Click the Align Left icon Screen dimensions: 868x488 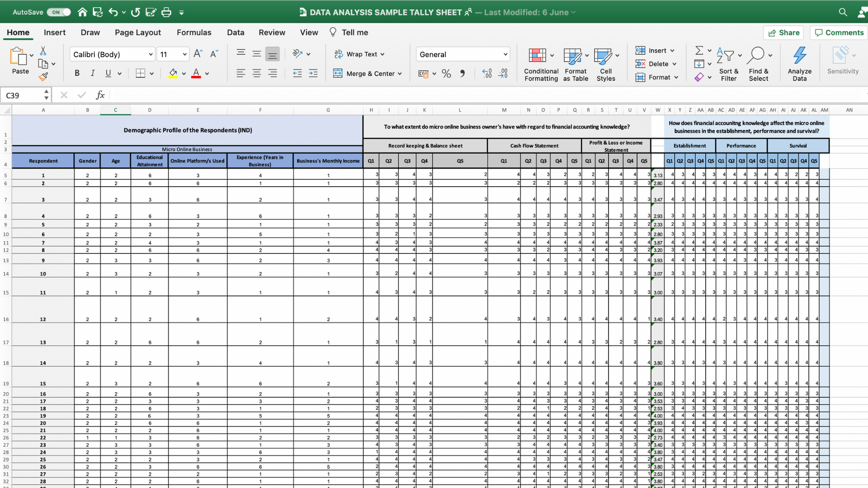241,73
